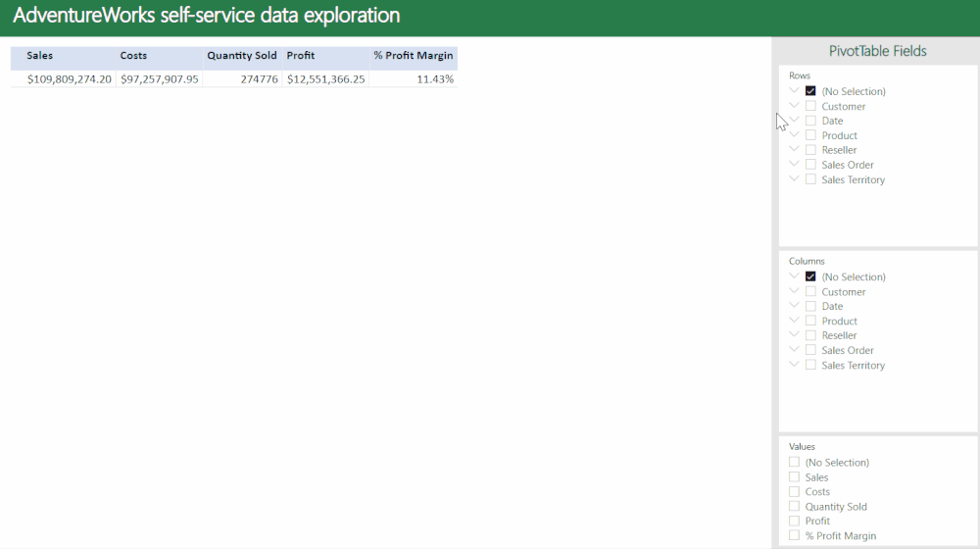980x549 pixels.
Task: Check Sales Territory in Rows section
Action: [810, 179]
